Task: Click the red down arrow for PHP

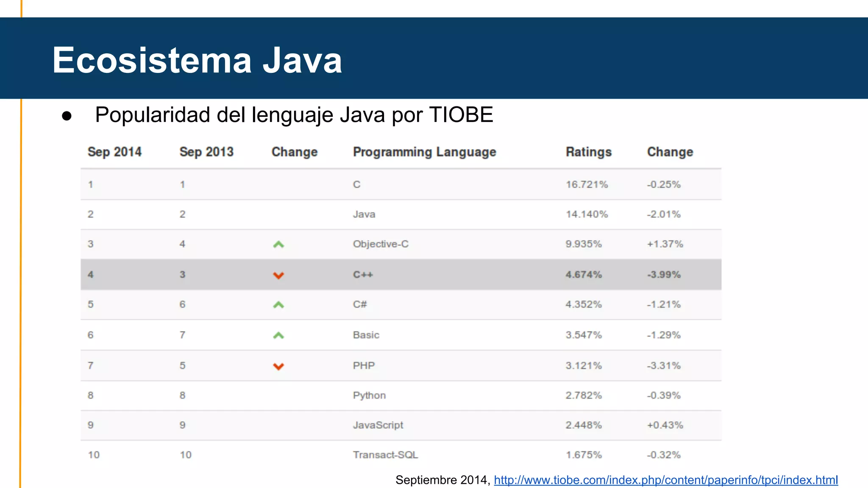Action: (x=278, y=366)
